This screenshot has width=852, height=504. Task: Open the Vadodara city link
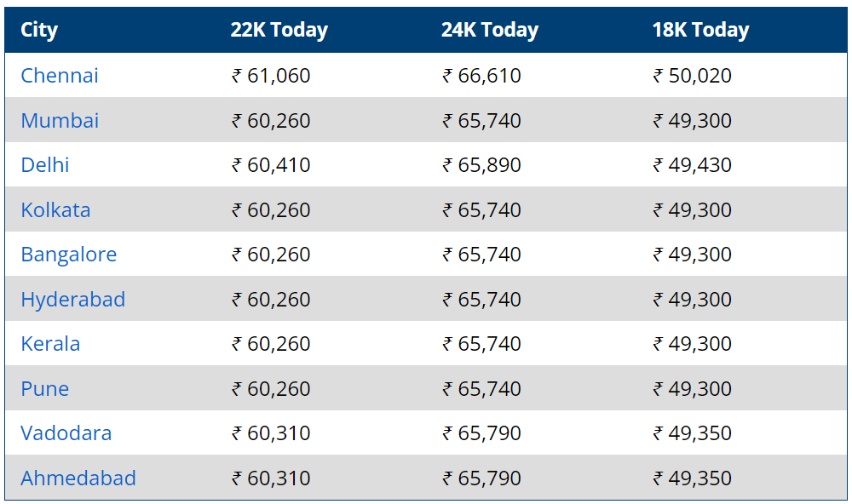pyautogui.click(x=66, y=433)
